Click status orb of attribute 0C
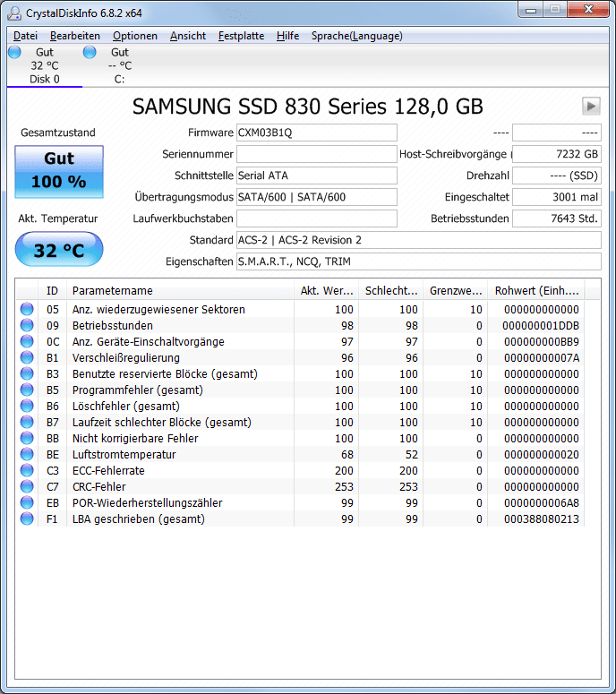Screen dimensions: 616x694 27,341
